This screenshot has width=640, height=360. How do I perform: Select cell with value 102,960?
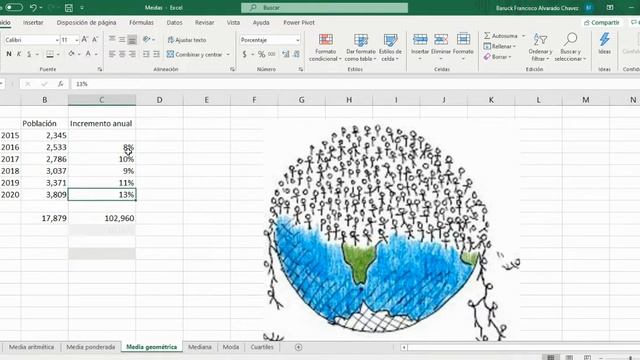pos(102,218)
